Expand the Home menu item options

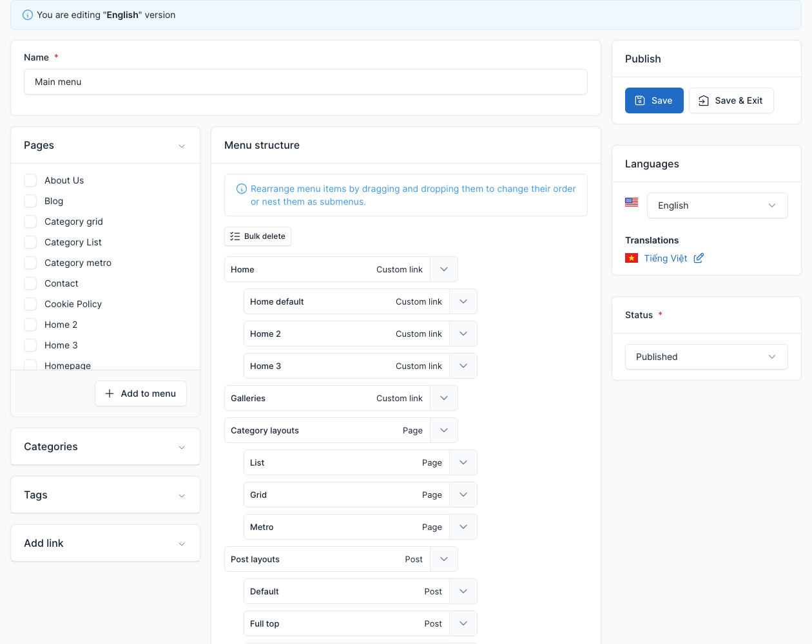click(444, 269)
